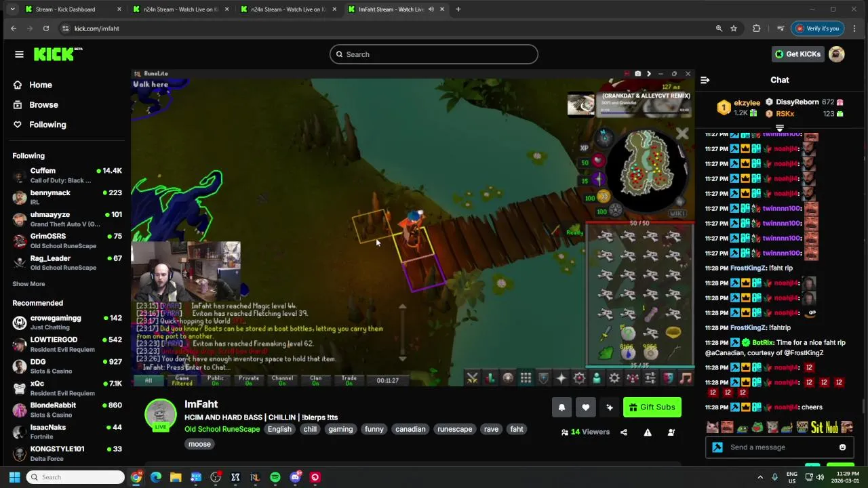868x488 pixels.
Task: Open the emoji picker in chat input
Action: 842,447
